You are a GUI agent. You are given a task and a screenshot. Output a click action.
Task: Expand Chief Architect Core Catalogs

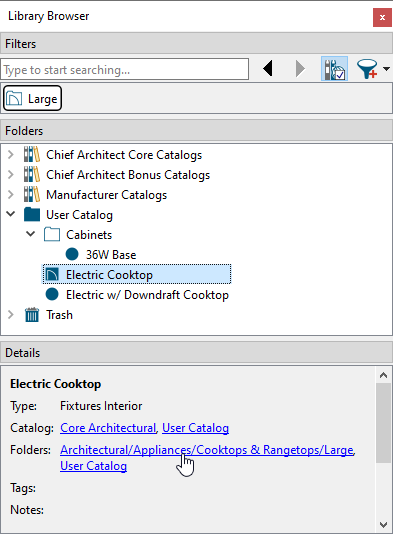click(x=11, y=155)
